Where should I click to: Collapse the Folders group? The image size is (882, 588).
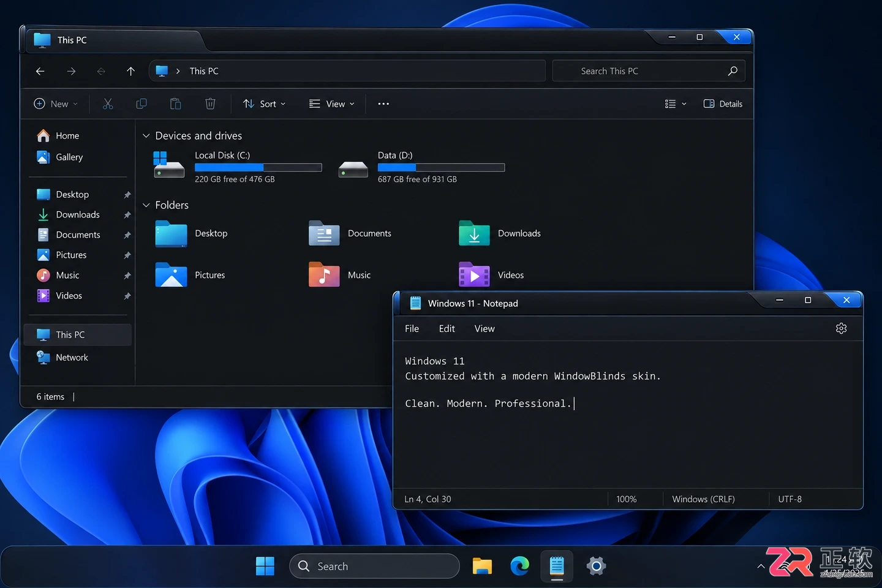click(x=146, y=205)
